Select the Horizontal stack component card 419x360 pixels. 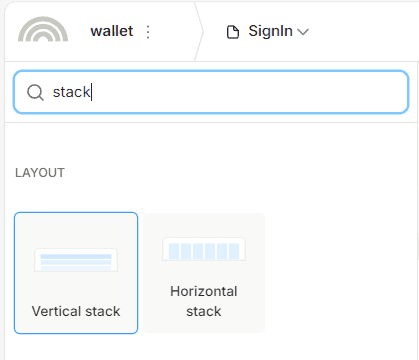pos(204,273)
